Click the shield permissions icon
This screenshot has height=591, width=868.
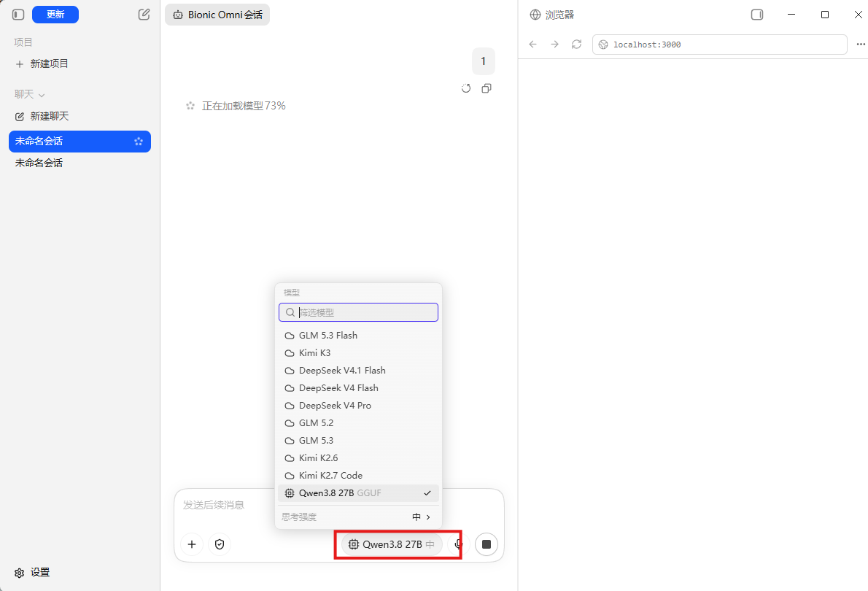tap(220, 544)
